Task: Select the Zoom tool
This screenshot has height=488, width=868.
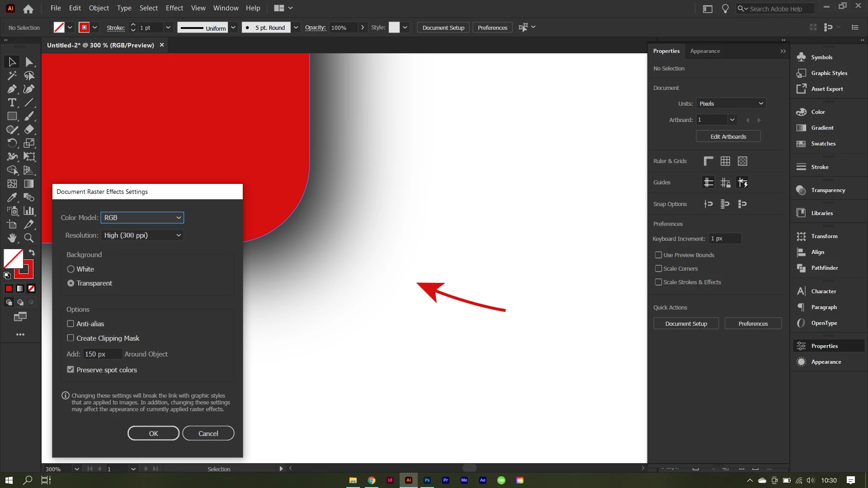Action: (29, 238)
